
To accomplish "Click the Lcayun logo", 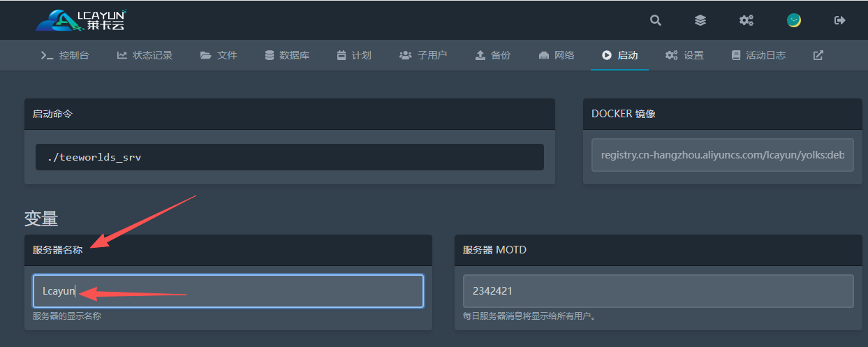I will [x=80, y=20].
